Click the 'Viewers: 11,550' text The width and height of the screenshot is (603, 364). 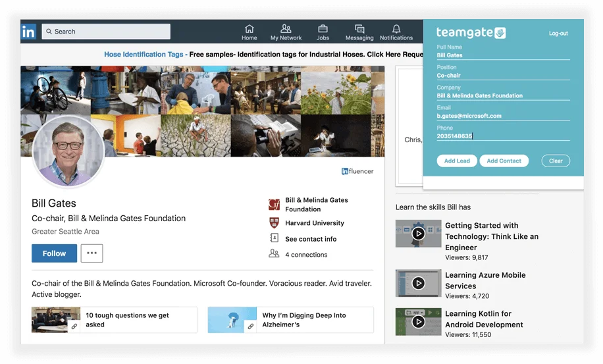[x=468, y=334]
